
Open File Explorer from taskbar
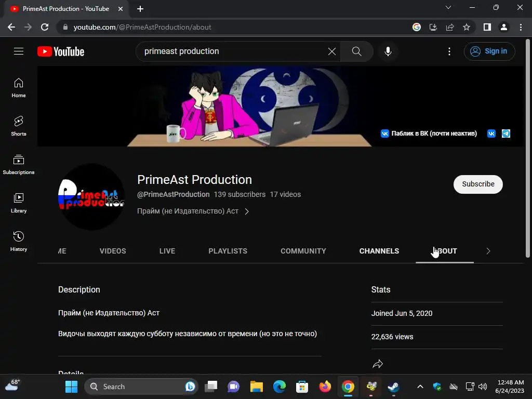pos(257,387)
